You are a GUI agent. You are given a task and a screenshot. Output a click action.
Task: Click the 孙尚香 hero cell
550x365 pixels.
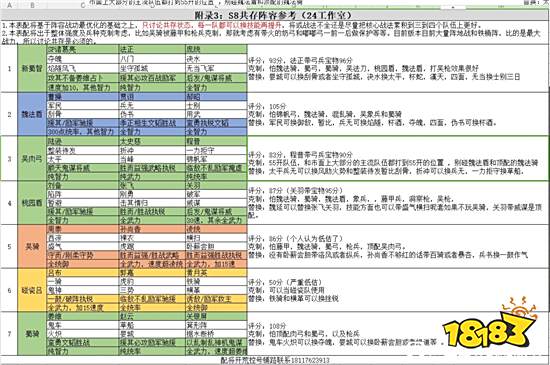(152, 229)
